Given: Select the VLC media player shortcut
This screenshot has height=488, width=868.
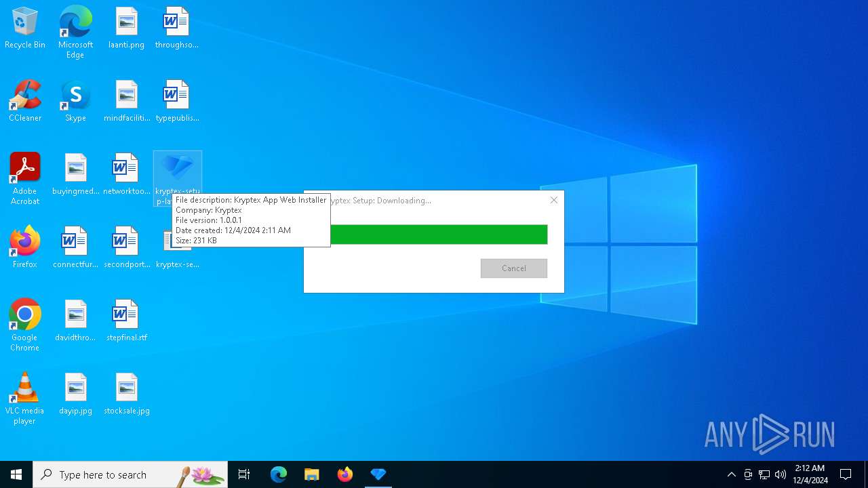Looking at the screenshot, I should pos(25,399).
